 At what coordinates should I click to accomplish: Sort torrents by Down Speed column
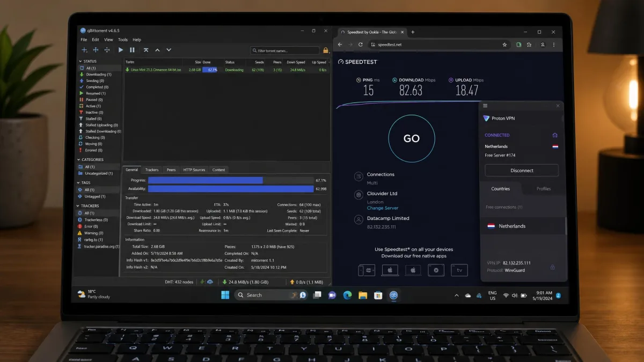point(296,62)
